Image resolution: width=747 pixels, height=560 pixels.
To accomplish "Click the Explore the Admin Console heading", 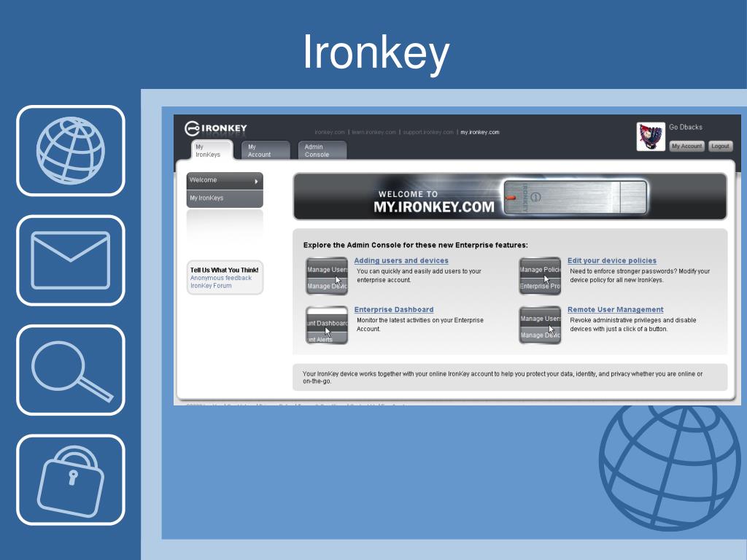I will (415, 245).
